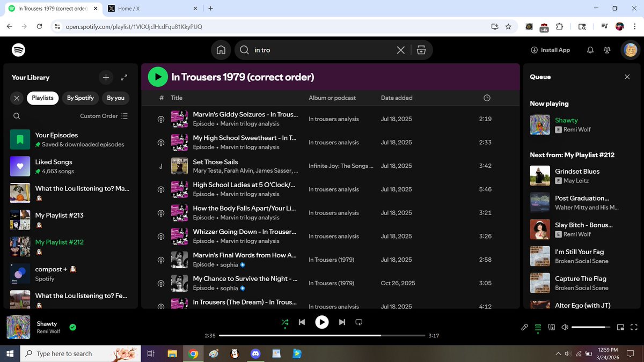Play In Trousers 1979 playlist green button
Viewport: 644px width, 362px height.
point(158,77)
